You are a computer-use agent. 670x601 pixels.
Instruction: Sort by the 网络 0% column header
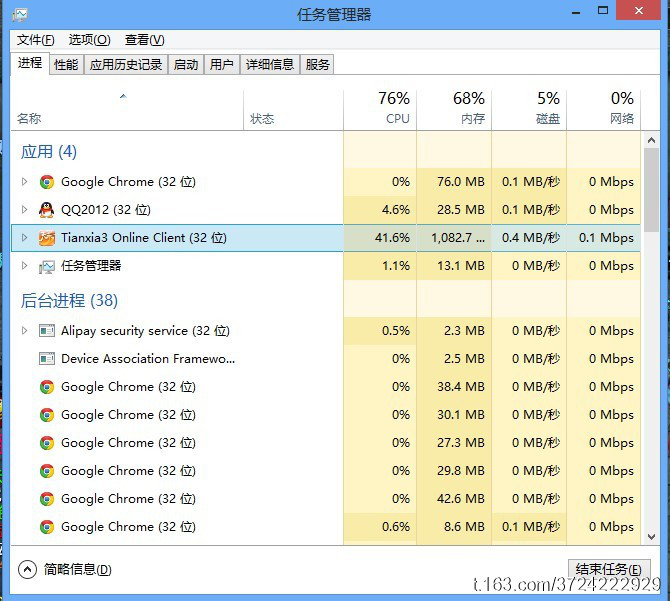604,109
